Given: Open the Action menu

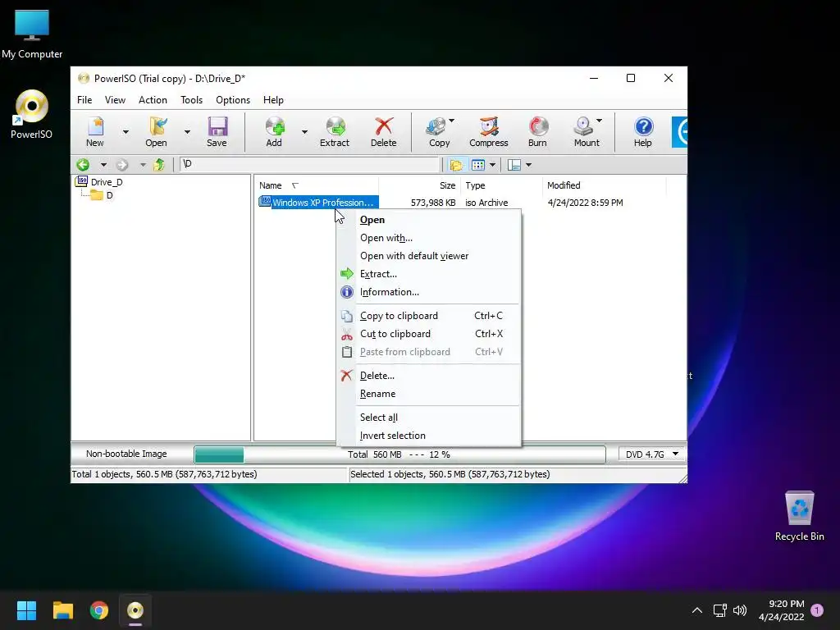Looking at the screenshot, I should pyautogui.click(x=153, y=100).
